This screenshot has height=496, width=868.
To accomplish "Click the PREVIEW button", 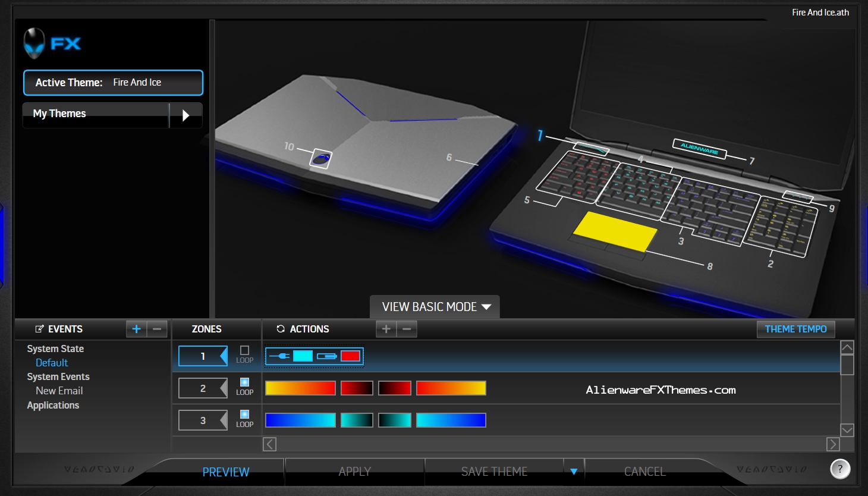I will pyautogui.click(x=226, y=472).
